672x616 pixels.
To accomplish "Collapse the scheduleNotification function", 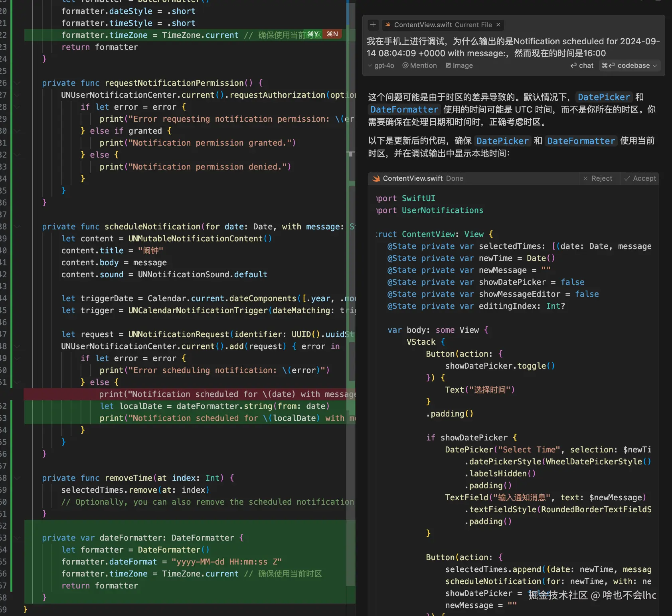I will [x=17, y=227].
